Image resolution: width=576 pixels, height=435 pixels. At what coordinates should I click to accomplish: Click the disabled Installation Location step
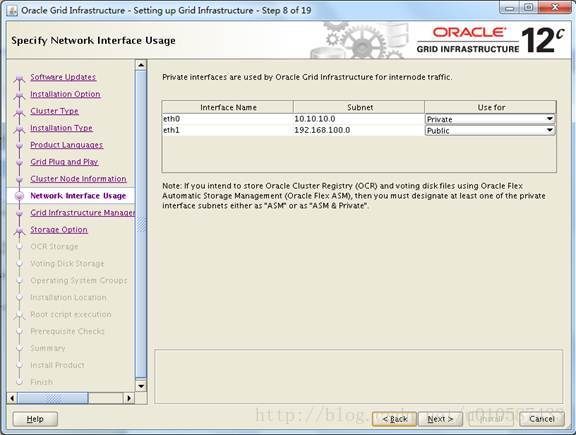[68, 297]
